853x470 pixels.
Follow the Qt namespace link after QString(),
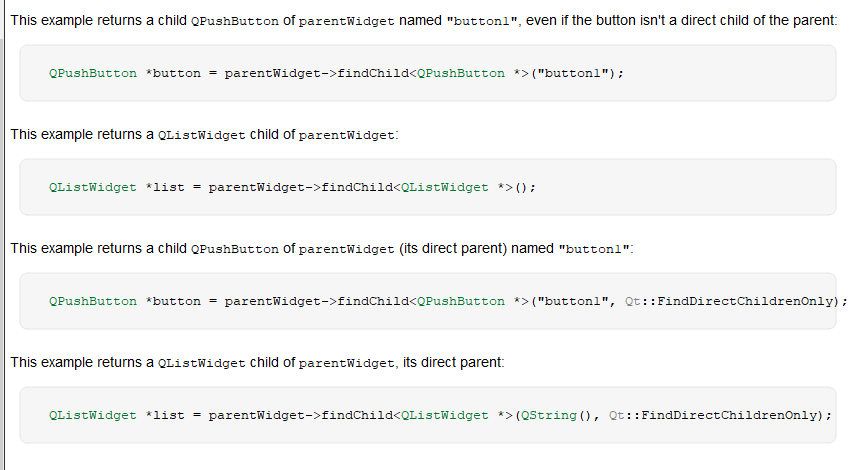click(x=617, y=416)
